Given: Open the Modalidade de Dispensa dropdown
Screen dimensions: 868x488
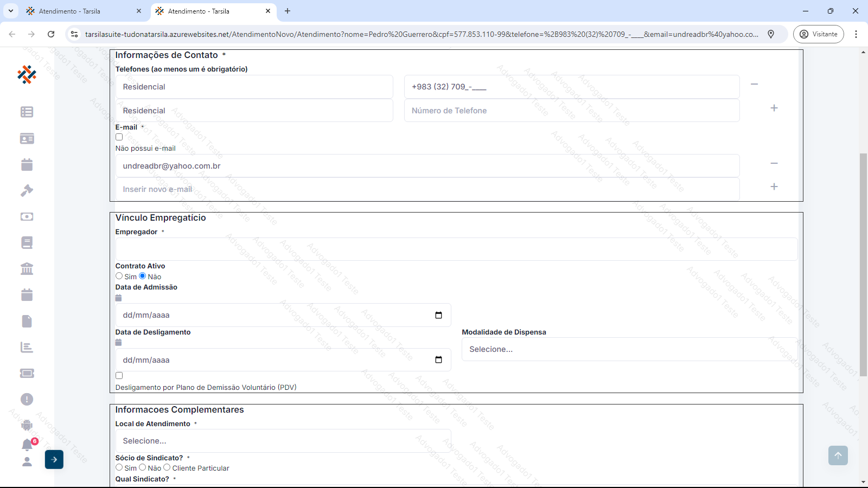Looking at the screenshot, I should point(629,349).
